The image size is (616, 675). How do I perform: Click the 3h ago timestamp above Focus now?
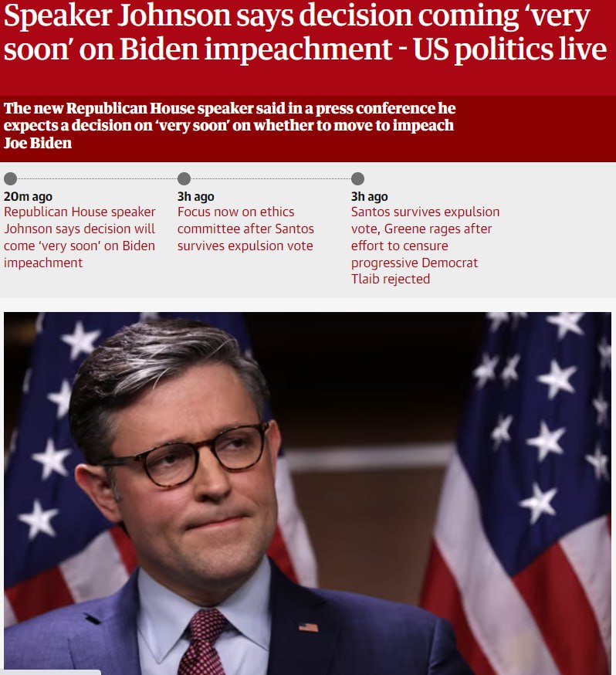(x=196, y=197)
